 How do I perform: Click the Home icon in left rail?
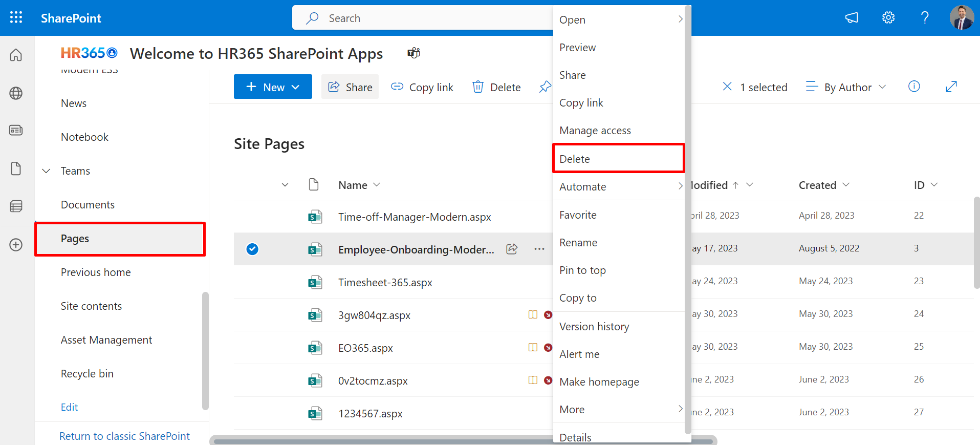pos(16,55)
